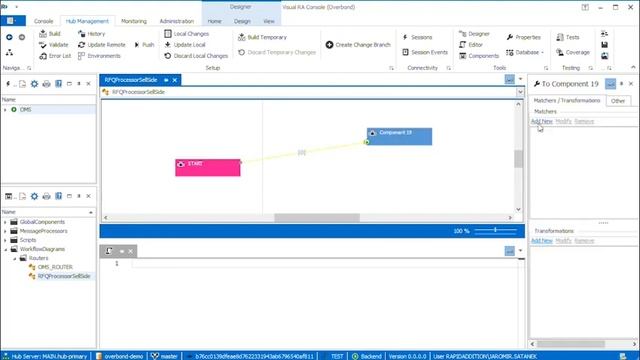640x360 pixels.
Task: Click Build Temporary
Action: click(x=262, y=37)
